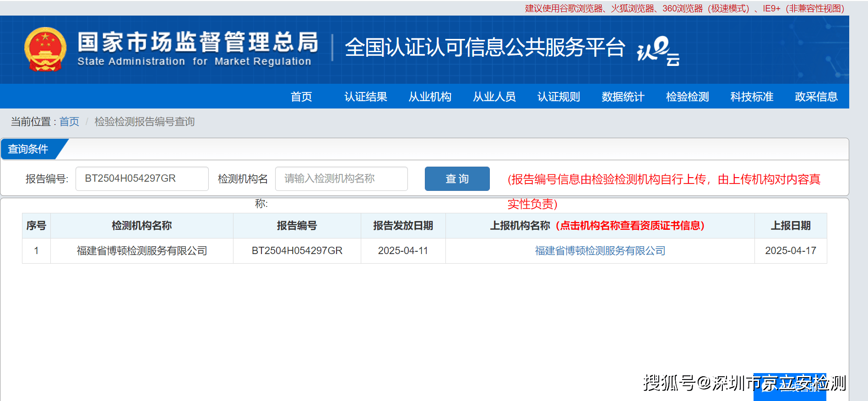The height and width of the screenshot is (401, 868).
Task: Click the 认e云 logo icon
Action: pos(658,50)
